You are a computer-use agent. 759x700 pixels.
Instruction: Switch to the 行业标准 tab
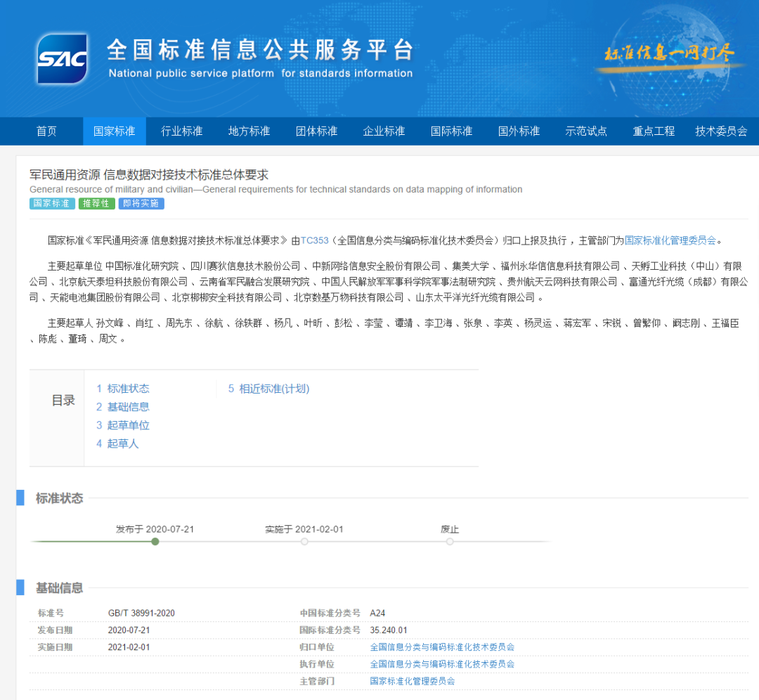(x=181, y=131)
